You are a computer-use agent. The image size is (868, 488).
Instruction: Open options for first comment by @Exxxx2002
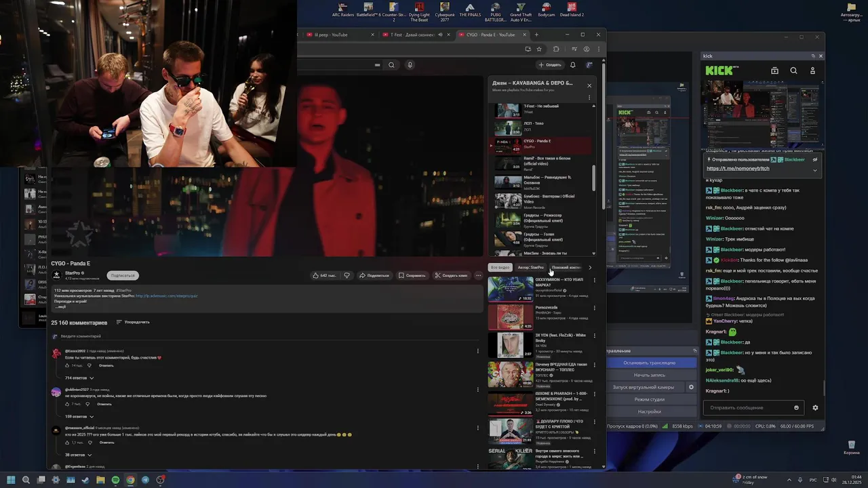[477, 351]
